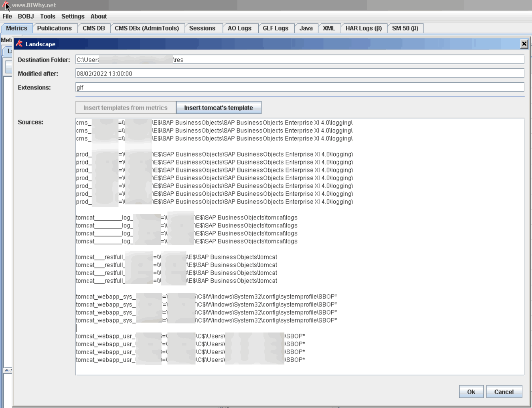The height and width of the screenshot is (408, 532).
Task: Switch to the SM 50 (β) tab
Action: (x=405, y=28)
